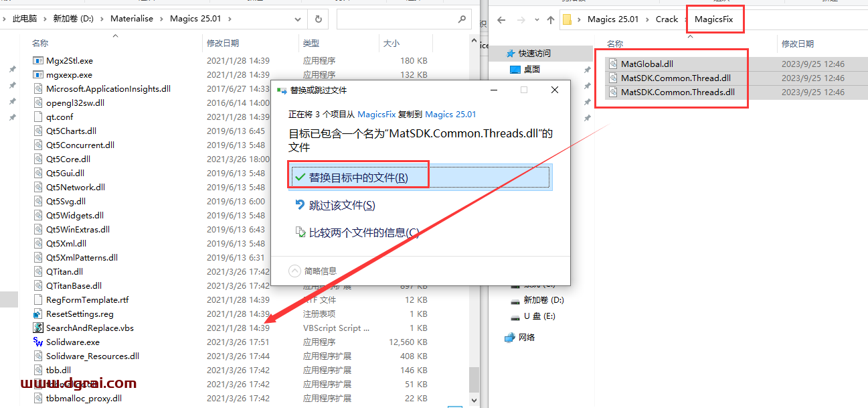
Task: Click the 网络 network icon
Action: tap(510, 338)
